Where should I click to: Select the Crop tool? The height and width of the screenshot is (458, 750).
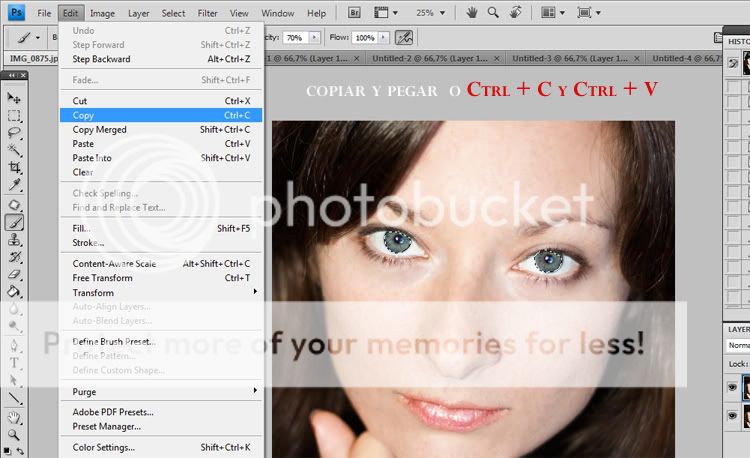(x=14, y=167)
